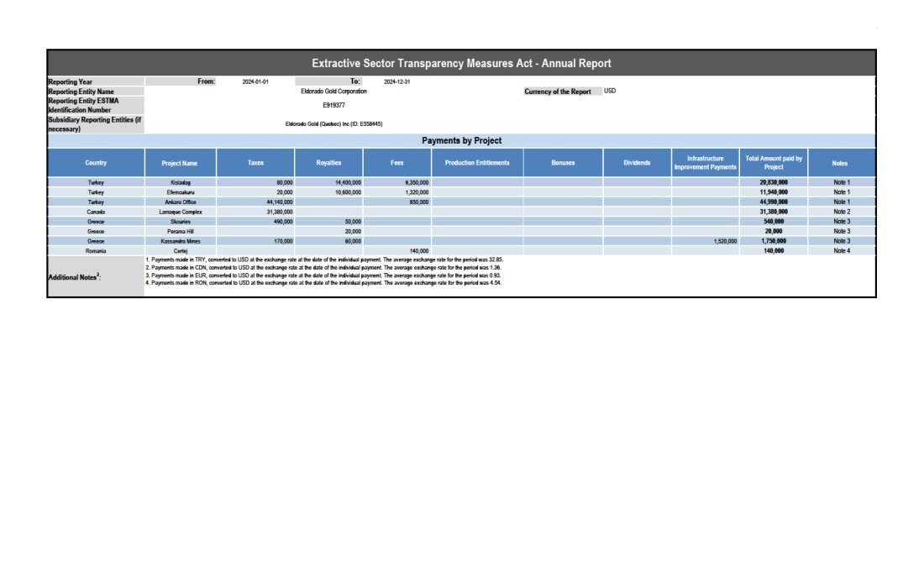Select the USD currency of report field
924x561 pixels.
610,91
